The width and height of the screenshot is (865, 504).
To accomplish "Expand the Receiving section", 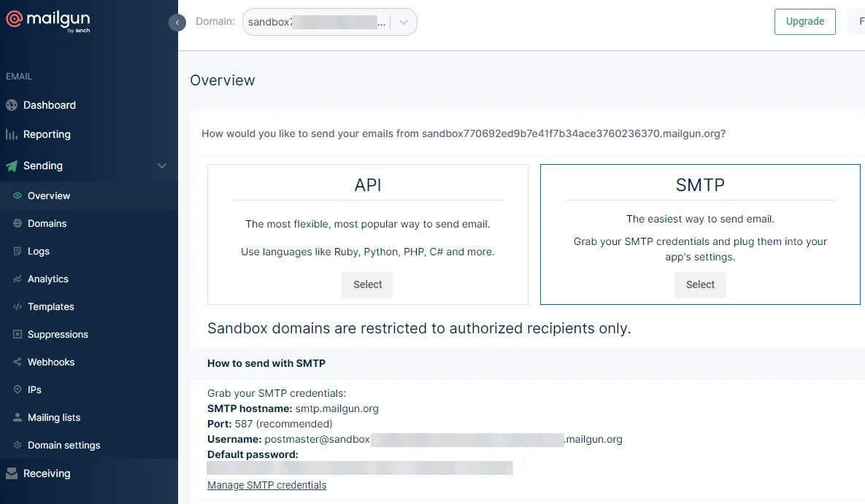I will point(47,473).
